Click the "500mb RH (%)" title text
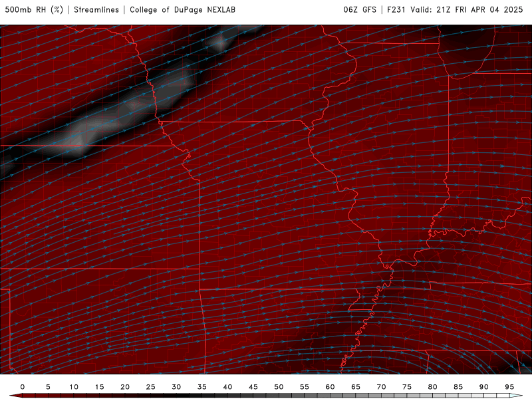 pyautogui.click(x=34, y=10)
